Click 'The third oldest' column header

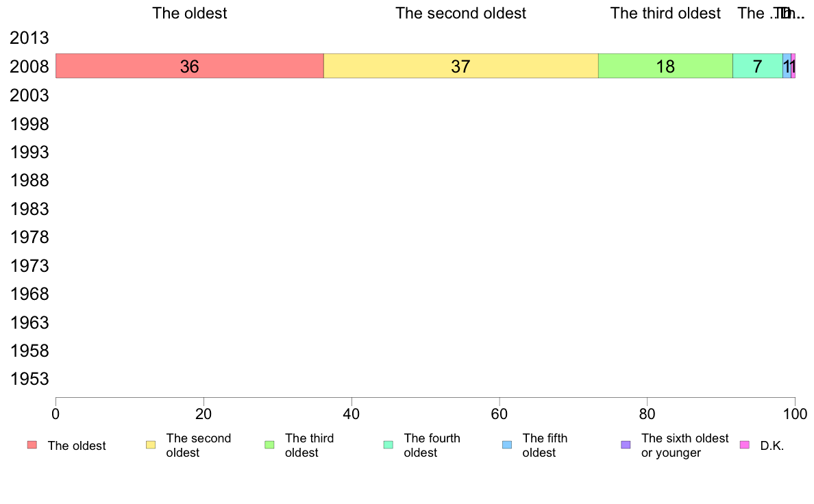pos(665,13)
